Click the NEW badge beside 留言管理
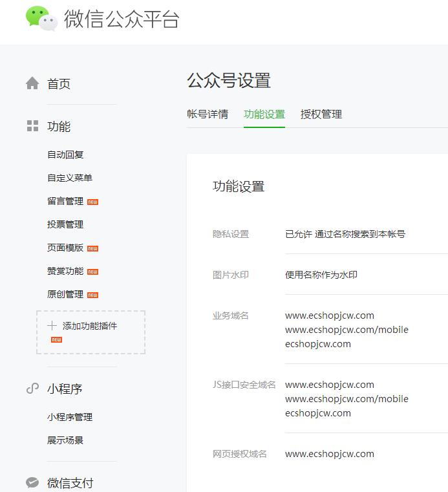 tap(92, 202)
